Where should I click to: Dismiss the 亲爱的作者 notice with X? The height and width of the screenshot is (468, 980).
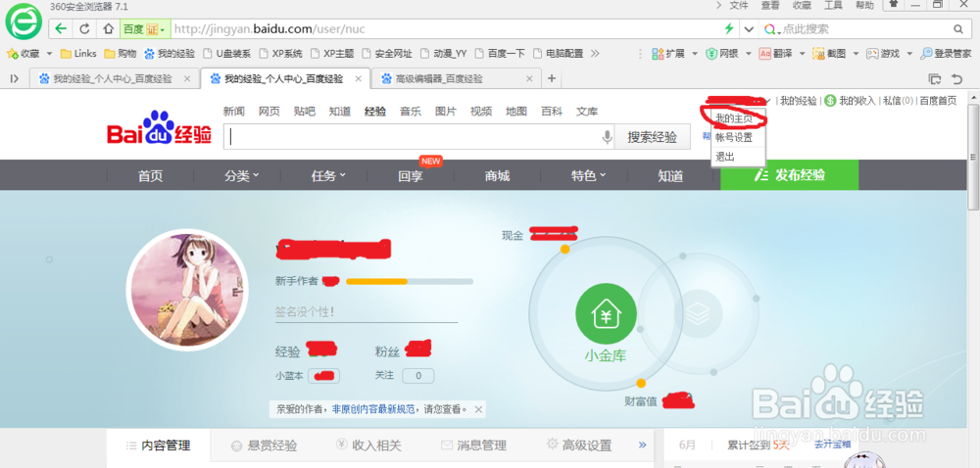[x=478, y=410]
